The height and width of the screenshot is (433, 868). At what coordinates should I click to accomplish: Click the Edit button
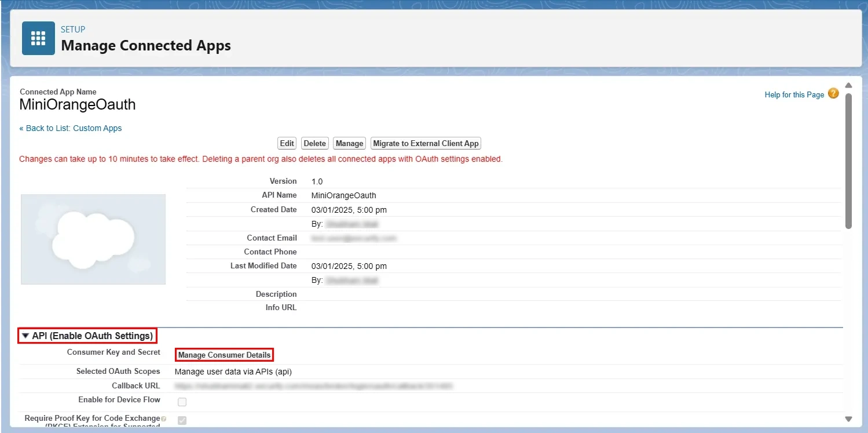[x=286, y=143]
